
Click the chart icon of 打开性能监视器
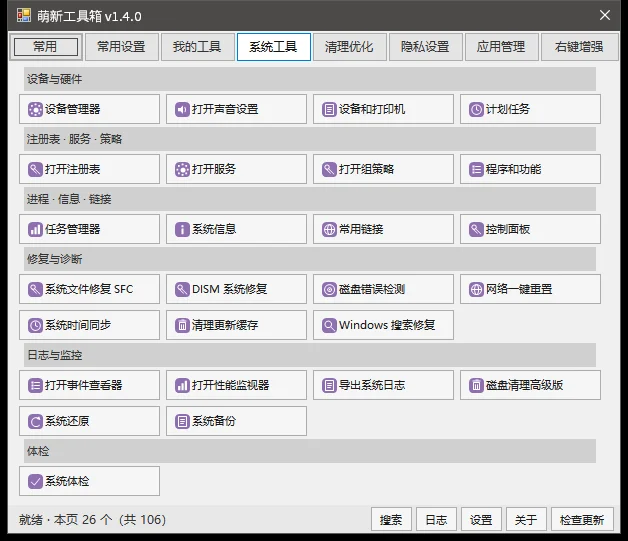[x=182, y=385]
